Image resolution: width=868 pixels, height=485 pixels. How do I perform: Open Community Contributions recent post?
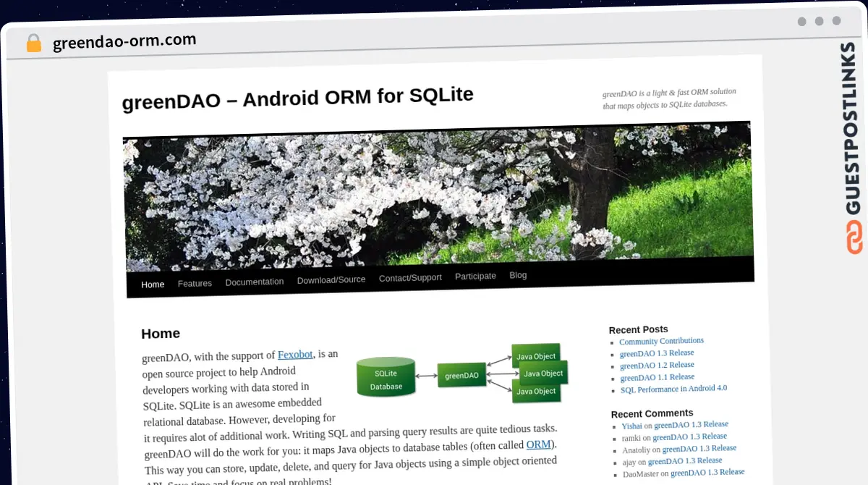tap(661, 341)
